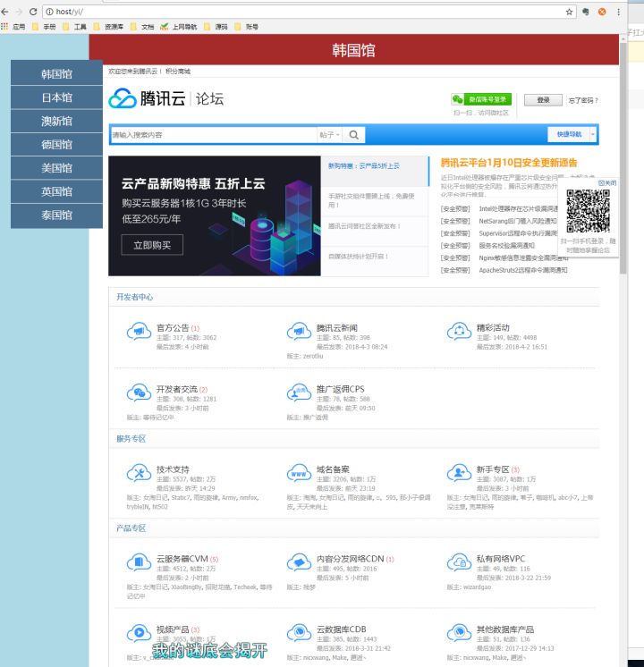Click the 手游社交组件 slide tab
This screenshot has height=667, width=644.
pyautogui.click(x=374, y=200)
